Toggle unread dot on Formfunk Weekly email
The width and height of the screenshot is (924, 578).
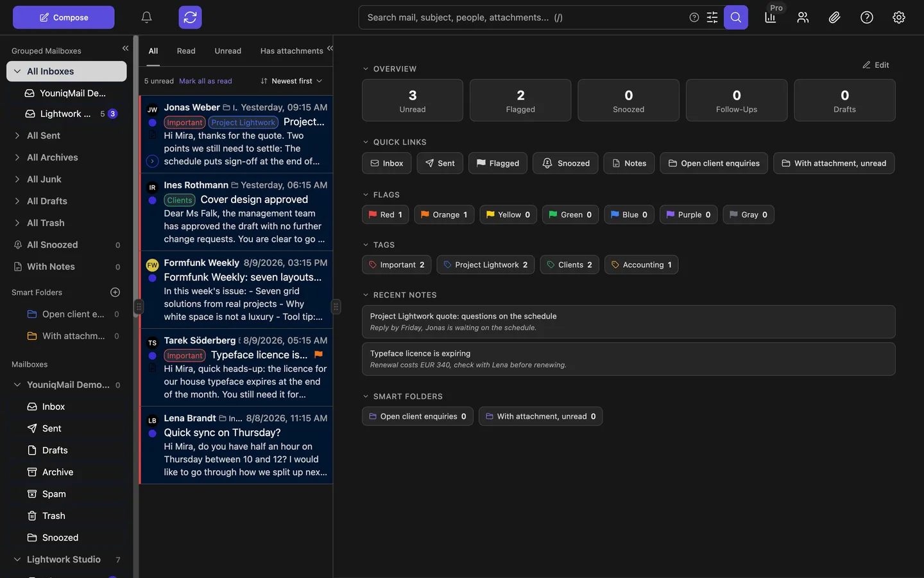(x=152, y=278)
